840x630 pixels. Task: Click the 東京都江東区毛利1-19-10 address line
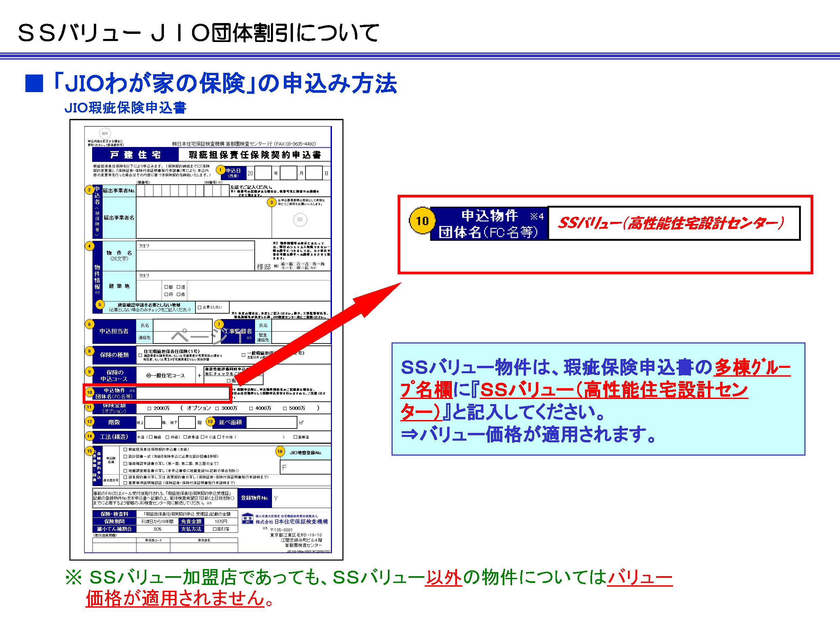(296, 535)
